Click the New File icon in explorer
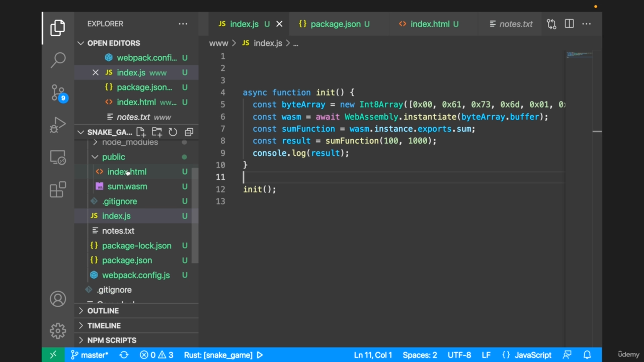 pyautogui.click(x=141, y=132)
